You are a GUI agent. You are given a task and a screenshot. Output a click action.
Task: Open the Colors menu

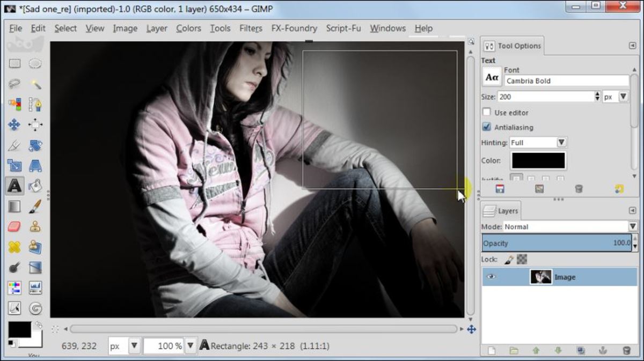click(x=188, y=28)
